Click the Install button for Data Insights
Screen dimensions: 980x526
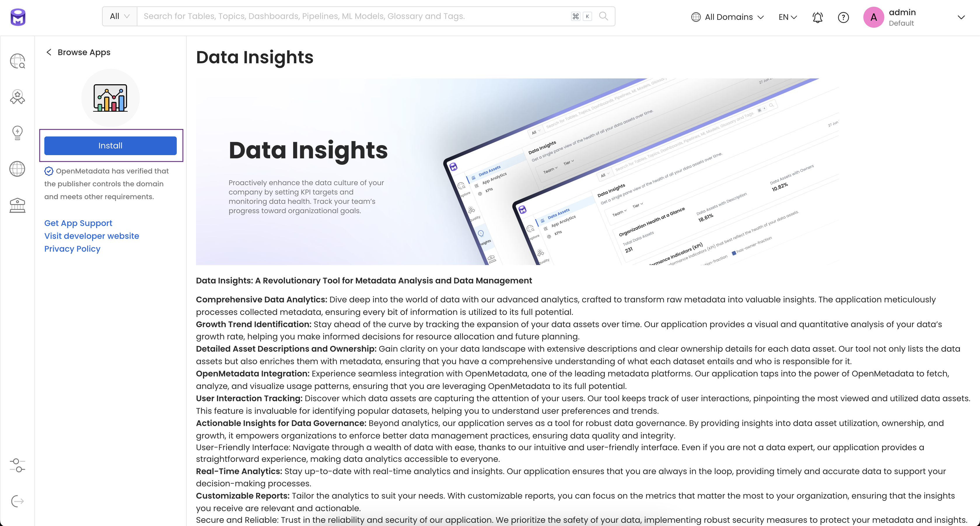110,145
